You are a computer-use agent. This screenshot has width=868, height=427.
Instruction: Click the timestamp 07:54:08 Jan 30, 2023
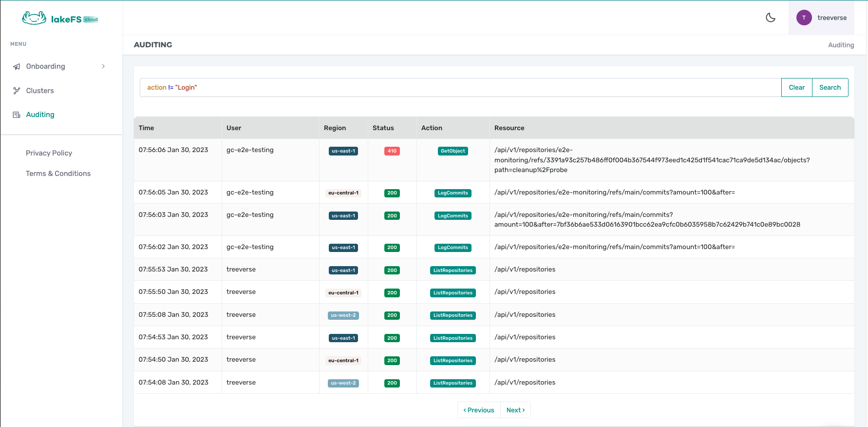173,382
